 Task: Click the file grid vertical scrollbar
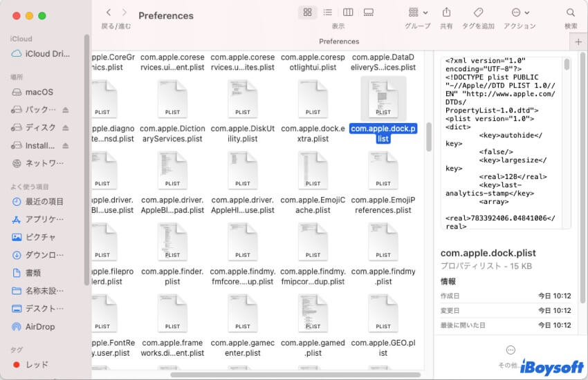(x=429, y=137)
